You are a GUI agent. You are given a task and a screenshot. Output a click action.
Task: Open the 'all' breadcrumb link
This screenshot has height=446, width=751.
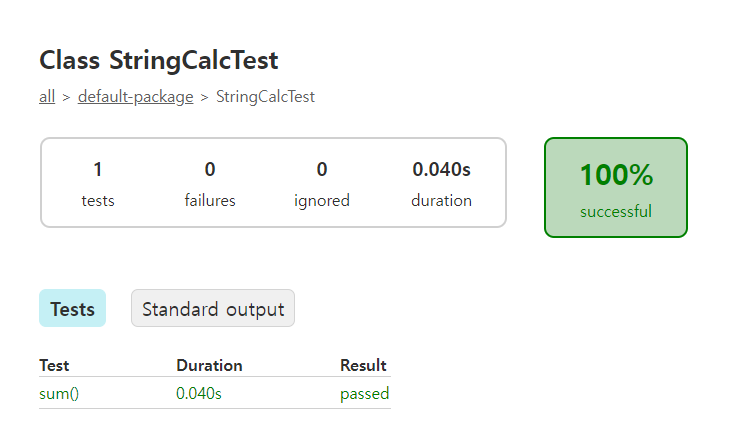click(x=47, y=97)
